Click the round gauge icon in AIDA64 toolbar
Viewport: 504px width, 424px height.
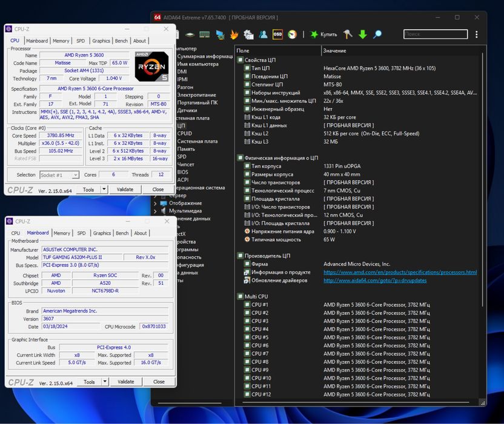click(x=292, y=35)
